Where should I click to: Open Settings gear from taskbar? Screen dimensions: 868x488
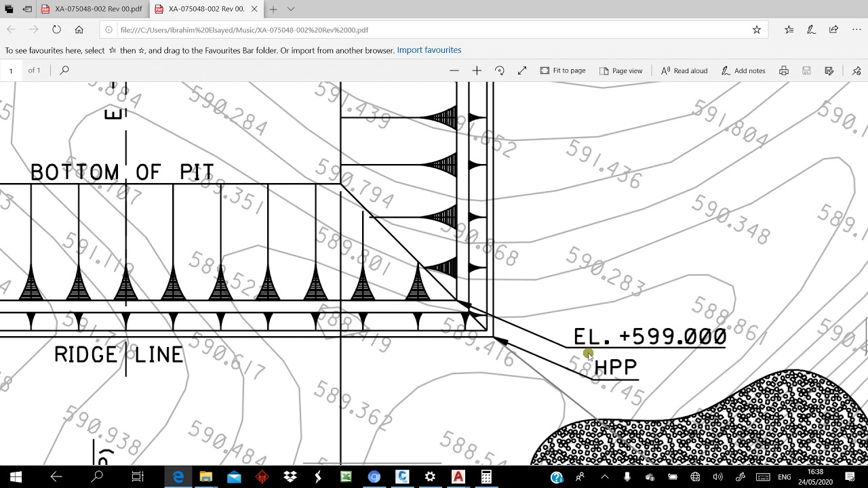[430, 477]
